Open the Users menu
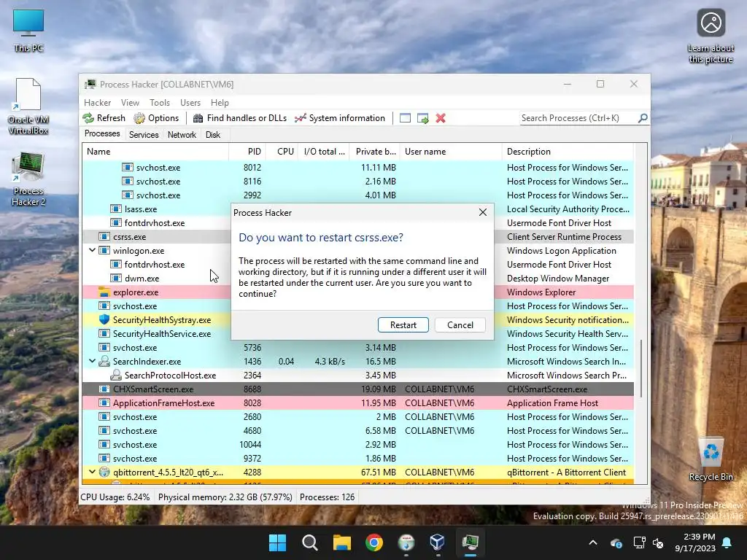Image resolution: width=747 pixels, height=560 pixels. (190, 102)
